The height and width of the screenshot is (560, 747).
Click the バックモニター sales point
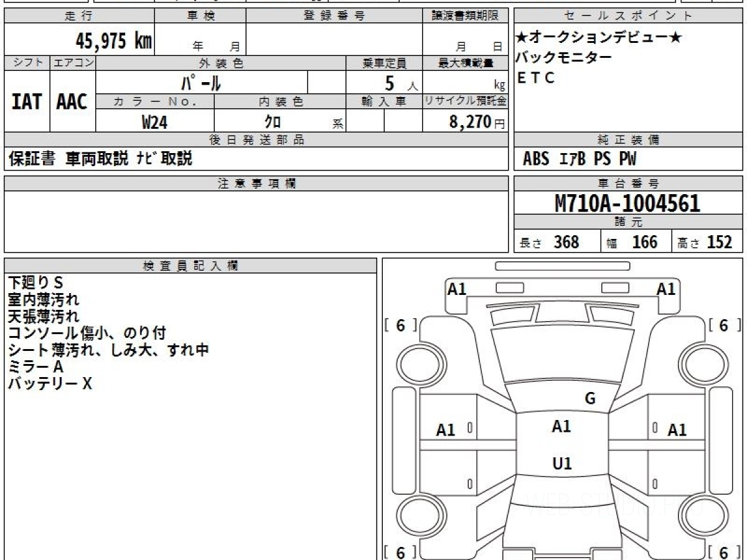pos(564,58)
